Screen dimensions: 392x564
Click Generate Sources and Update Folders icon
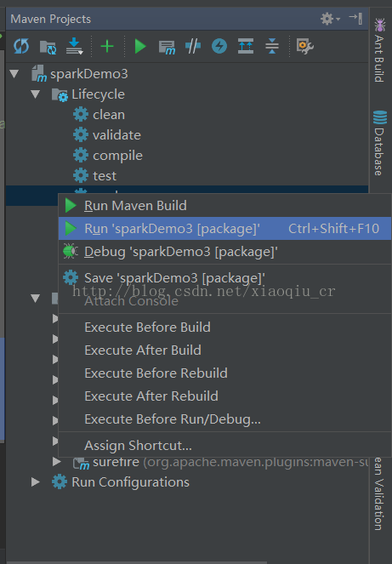click(x=48, y=47)
